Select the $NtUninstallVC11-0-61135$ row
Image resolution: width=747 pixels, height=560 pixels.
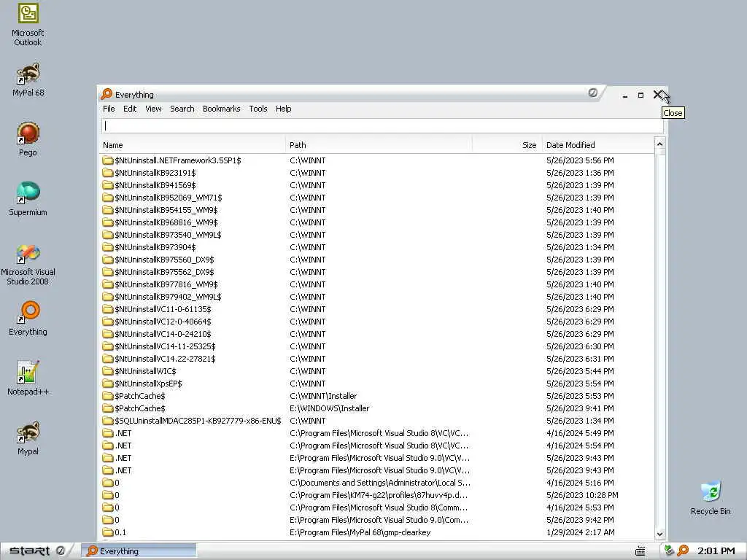(x=377, y=309)
